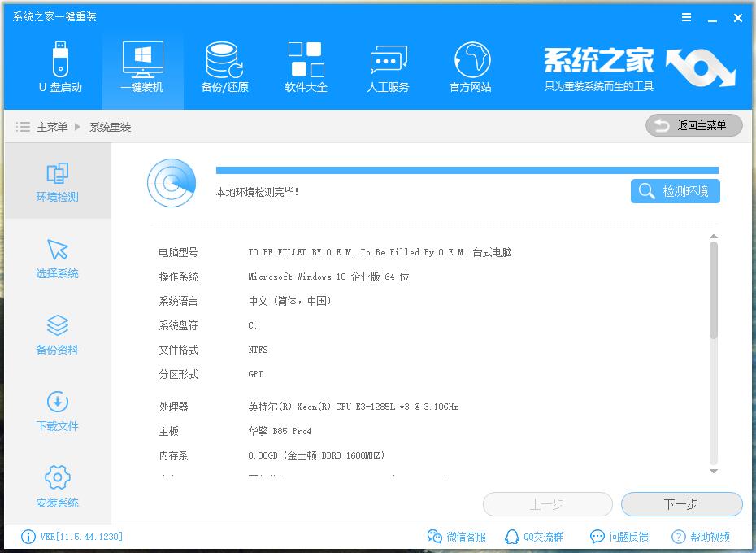The image size is (756, 553).
Task: Open 备份/还原 backup and restore
Action: (x=224, y=67)
